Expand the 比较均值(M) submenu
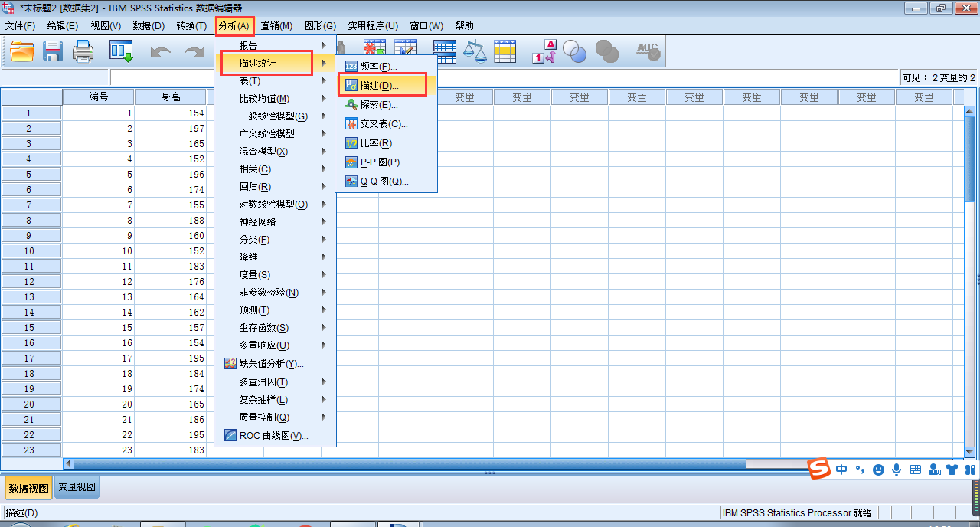The image size is (980, 527). [275, 99]
